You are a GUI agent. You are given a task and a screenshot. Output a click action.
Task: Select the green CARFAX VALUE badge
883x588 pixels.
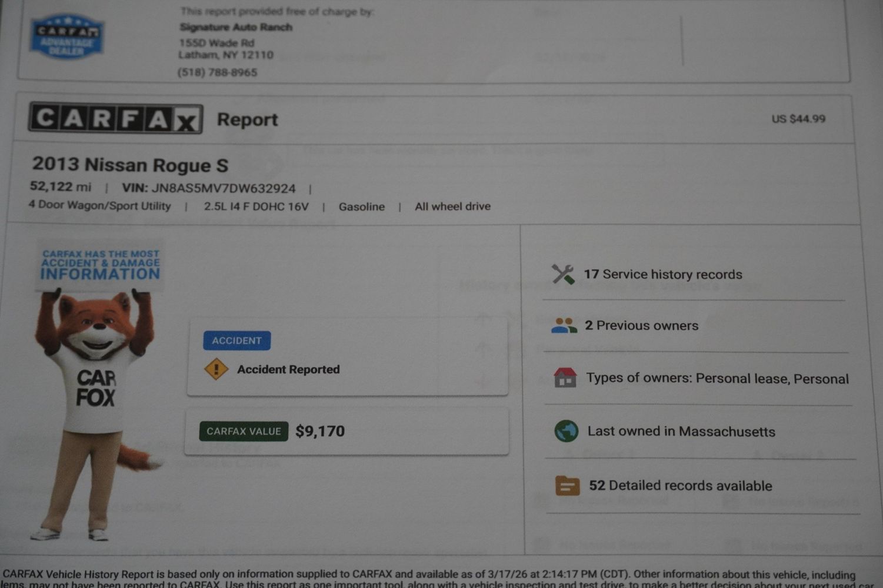click(244, 431)
